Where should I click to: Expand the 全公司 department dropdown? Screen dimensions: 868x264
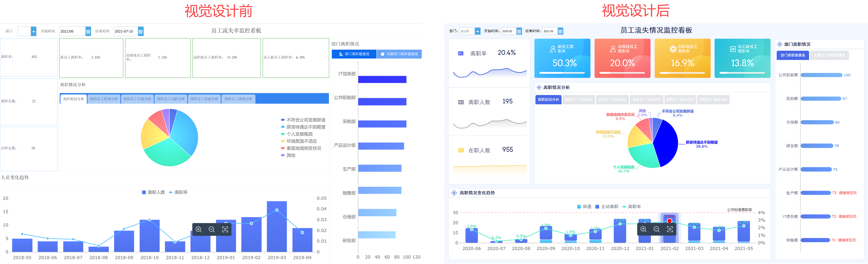click(x=477, y=31)
